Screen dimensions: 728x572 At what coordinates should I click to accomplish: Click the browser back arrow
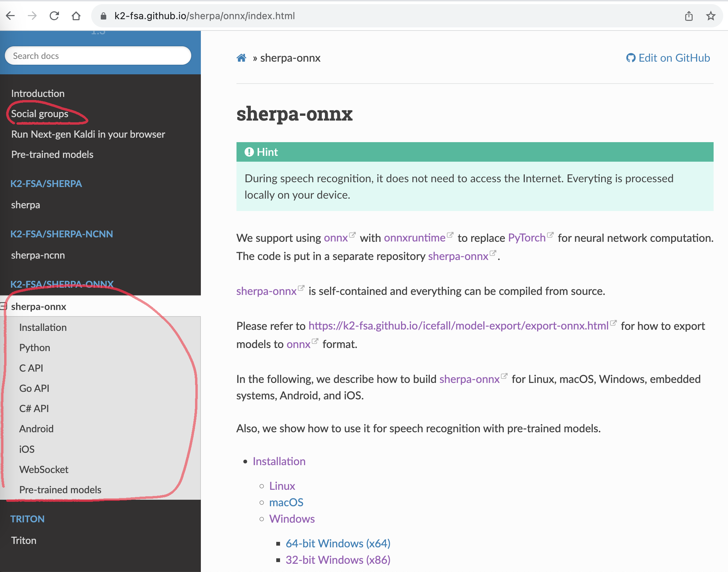11,16
